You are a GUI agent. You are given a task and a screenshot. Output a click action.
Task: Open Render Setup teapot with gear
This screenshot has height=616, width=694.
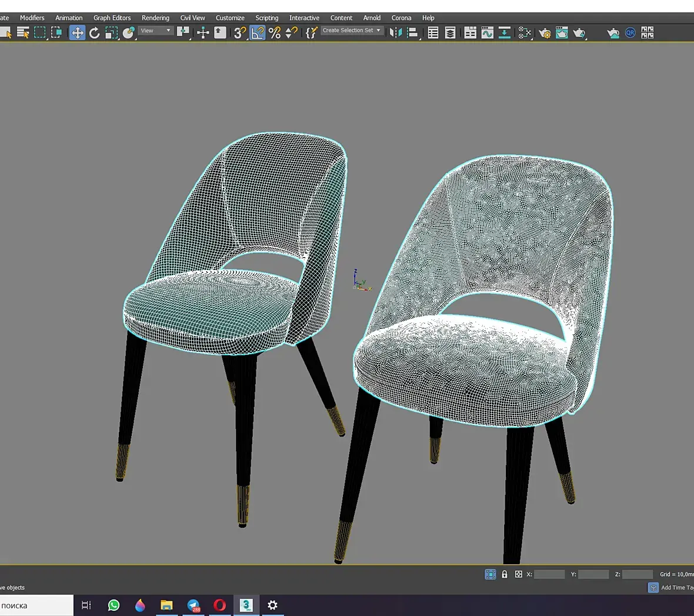(545, 33)
